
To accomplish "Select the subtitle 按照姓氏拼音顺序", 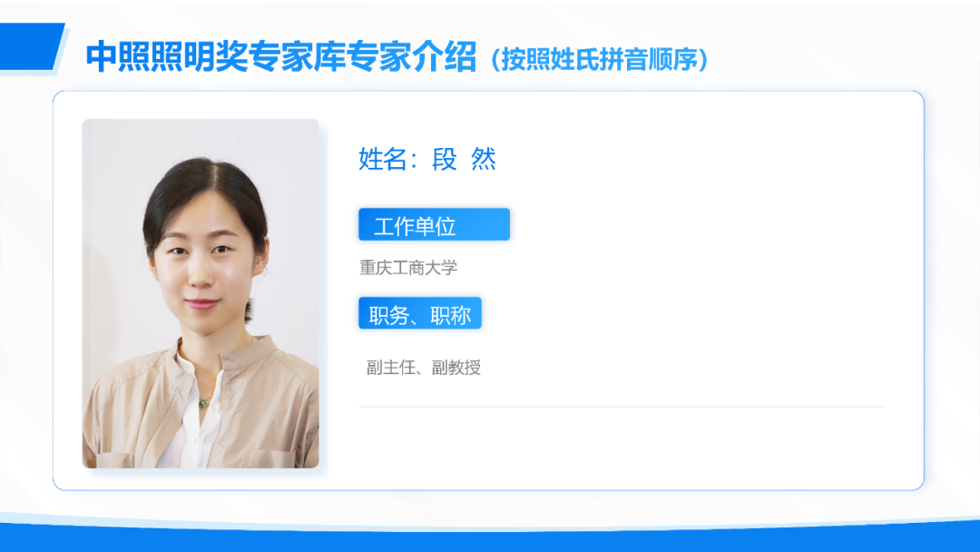I will coord(600,60).
